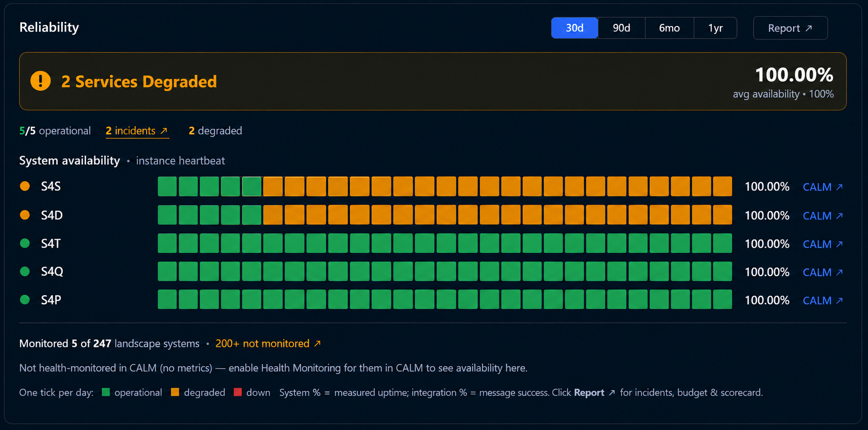The height and width of the screenshot is (430, 868).
Task: Click the green status dot beside S4T
Action: click(25, 243)
